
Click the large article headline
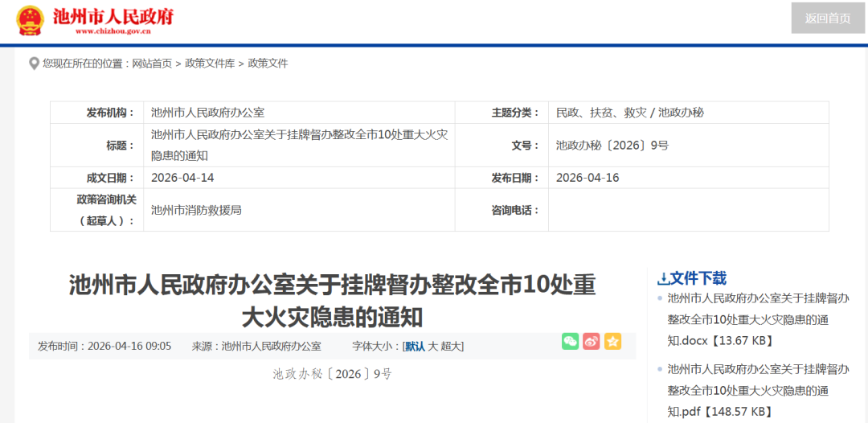coord(332,302)
